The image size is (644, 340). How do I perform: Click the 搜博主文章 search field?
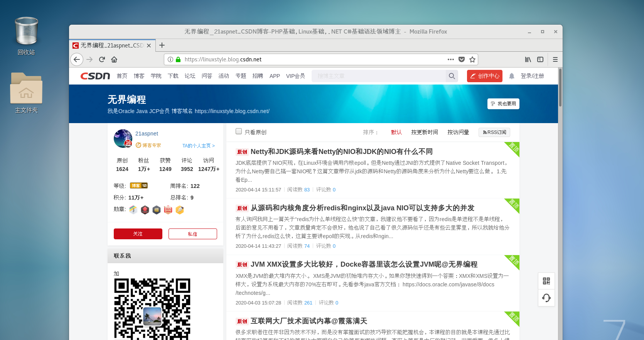click(x=379, y=76)
